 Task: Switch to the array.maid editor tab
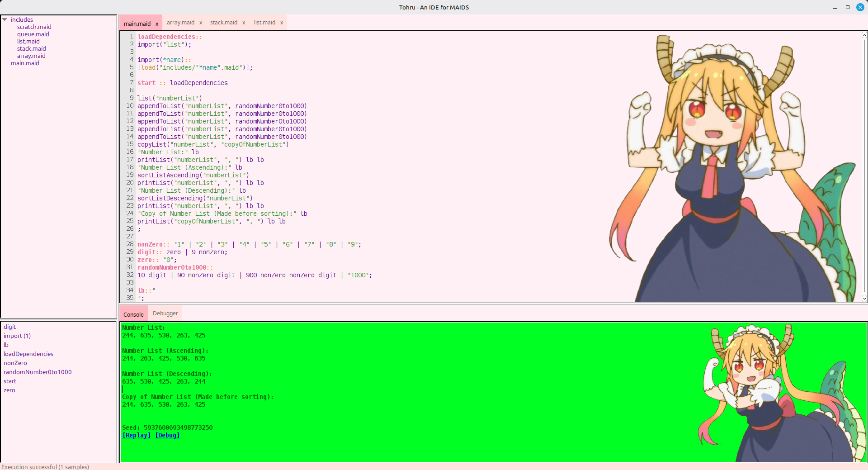point(180,22)
